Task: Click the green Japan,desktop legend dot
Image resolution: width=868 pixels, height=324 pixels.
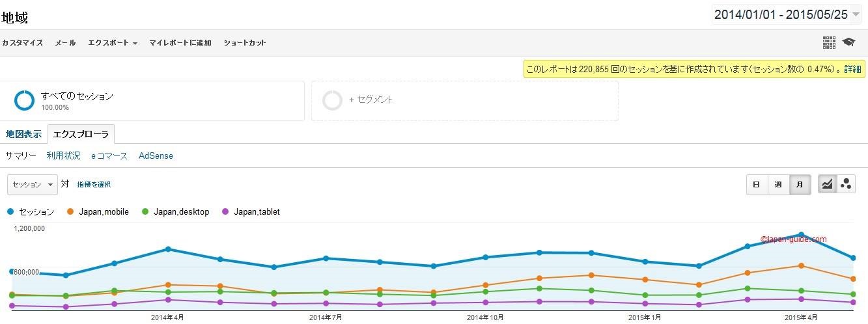Action: tap(145, 211)
